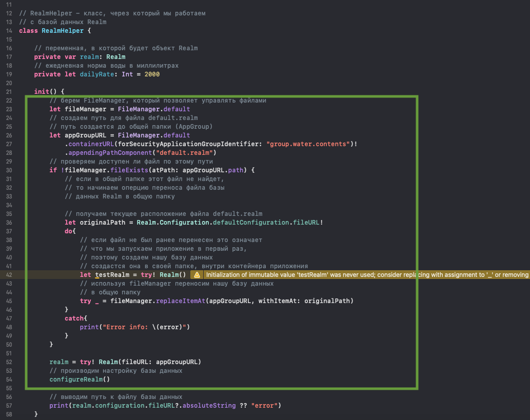
Task: Click line number 52 in the gutter
Action: [9, 362]
